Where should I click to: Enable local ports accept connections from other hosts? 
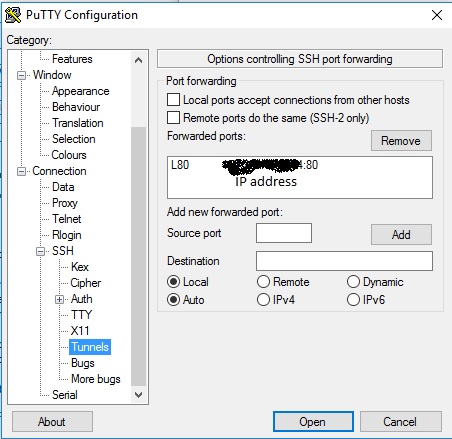[173, 100]
